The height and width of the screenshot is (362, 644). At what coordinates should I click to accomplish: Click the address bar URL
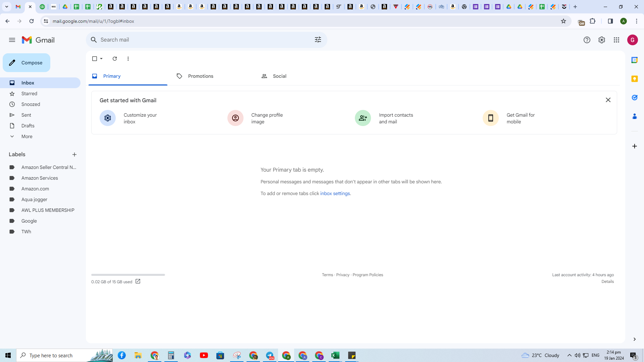(x=93, y=21)
